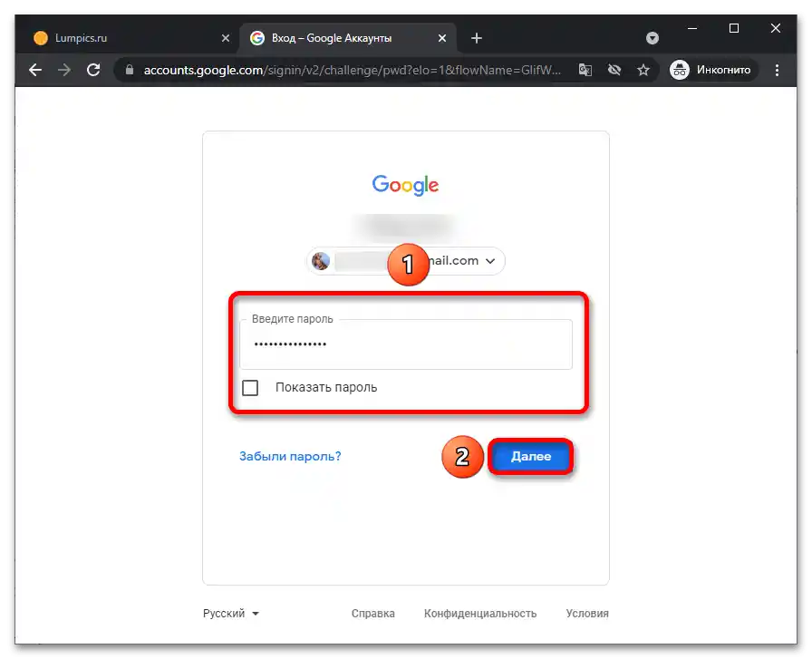812x659 pixels.
Task: Focus the Введите пароль password field
Action: [x=405, y=344]
